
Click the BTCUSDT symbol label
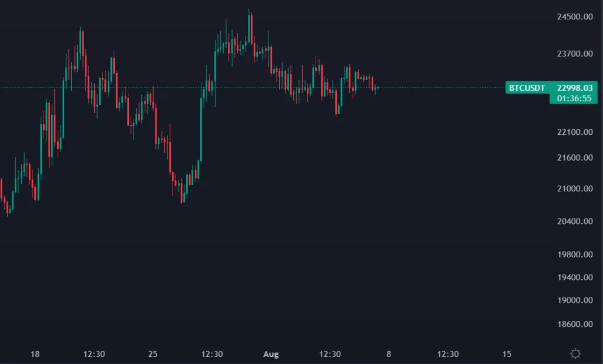pos(527,88)
